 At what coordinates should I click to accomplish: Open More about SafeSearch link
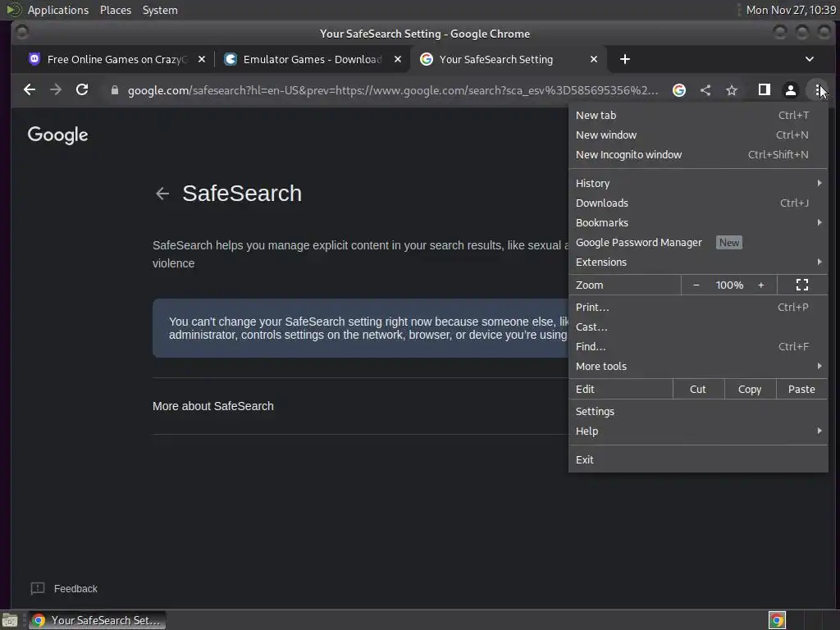[x=212, y=406]
